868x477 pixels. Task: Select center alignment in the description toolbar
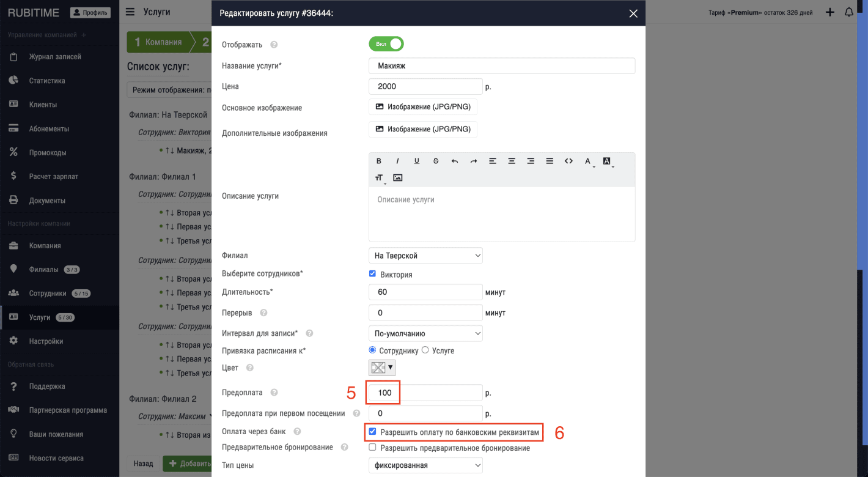click(x=512, y=160)
